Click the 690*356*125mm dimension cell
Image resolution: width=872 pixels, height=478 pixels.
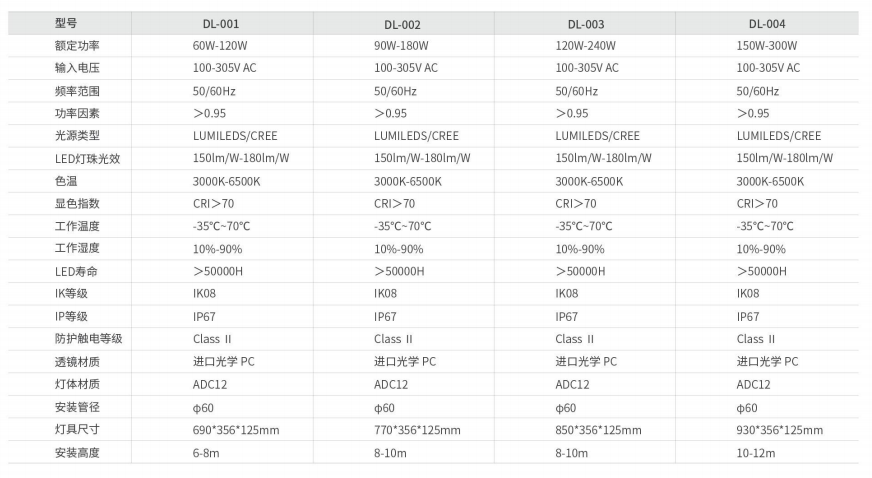click(x=236, y=430)
